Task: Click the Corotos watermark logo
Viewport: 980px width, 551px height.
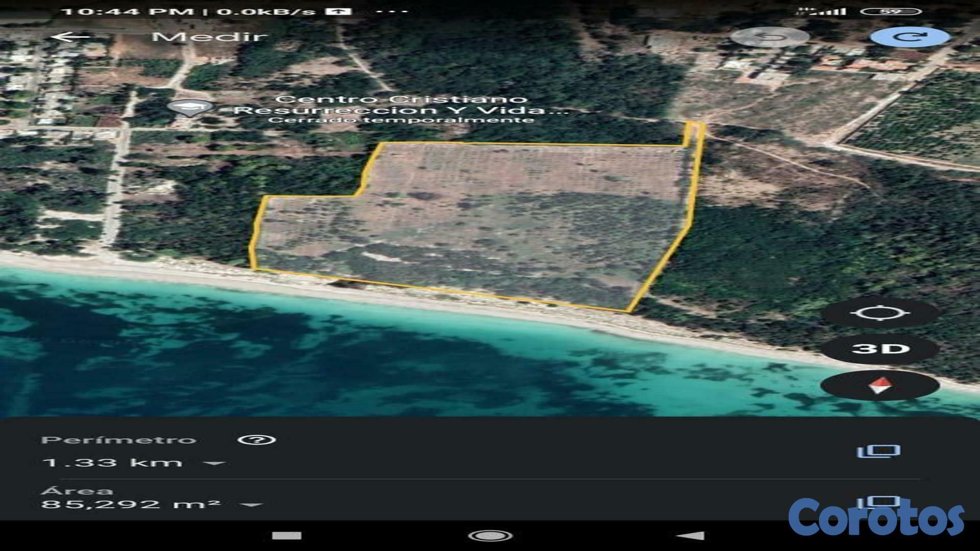Action: [876, 518]
